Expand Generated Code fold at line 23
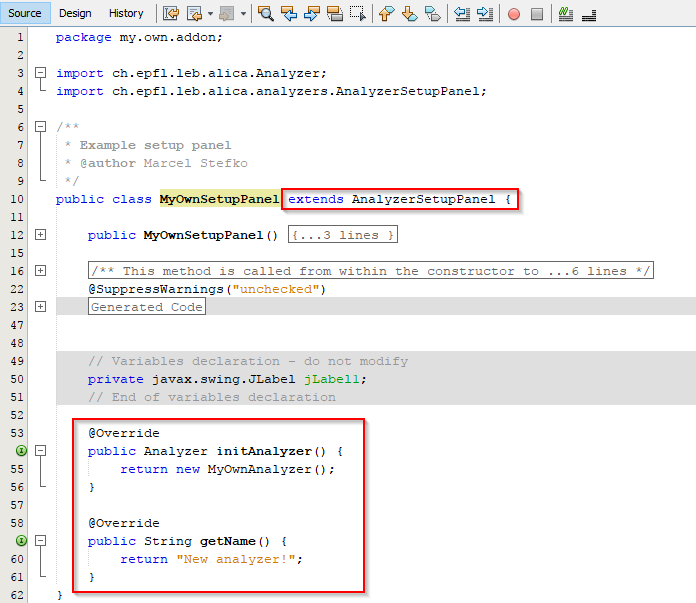The image size is (696, 603). point(40,306)
